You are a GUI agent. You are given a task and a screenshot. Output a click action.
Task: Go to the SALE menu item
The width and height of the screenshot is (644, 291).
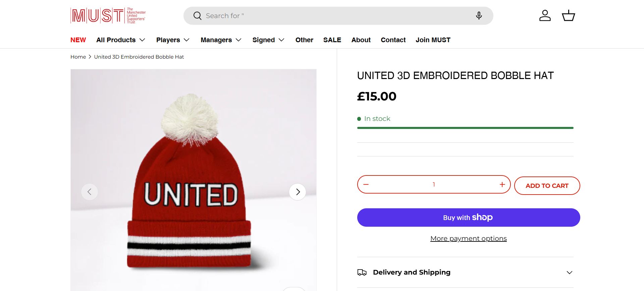pyautogui.click(x=332, y=40)
